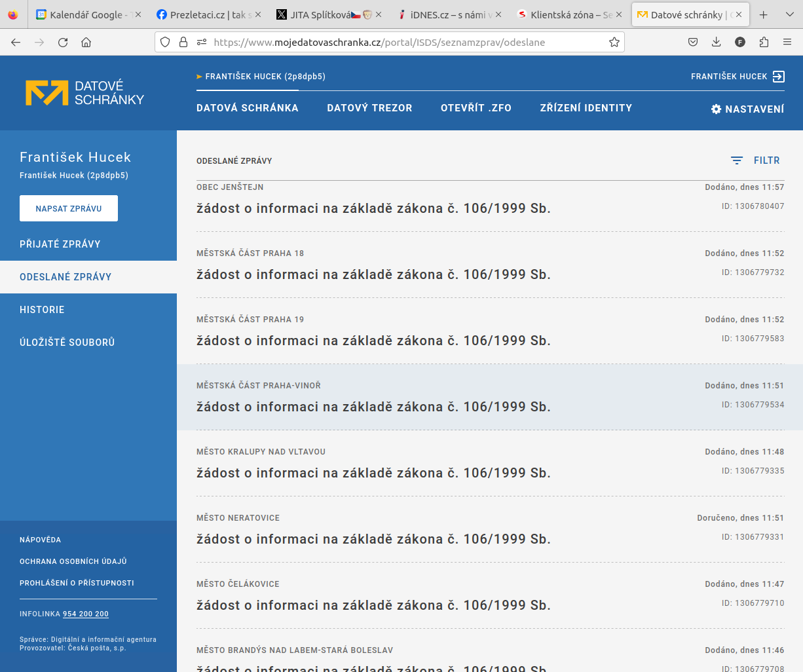Log out via icon next to František Hucek
This screenshot has height=672, width=803.
(778, 77)
